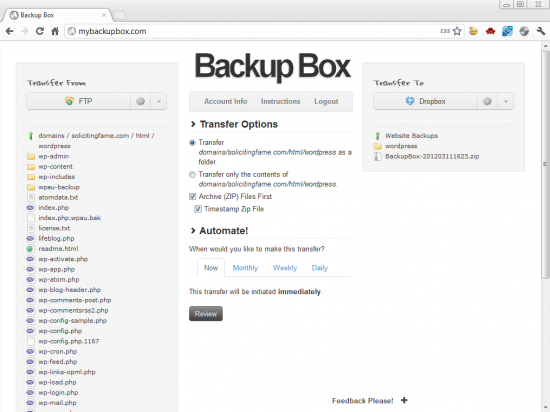Click the readme.html globe icon
The width and height of the screenshot is (550, 412).
(30, 249)
